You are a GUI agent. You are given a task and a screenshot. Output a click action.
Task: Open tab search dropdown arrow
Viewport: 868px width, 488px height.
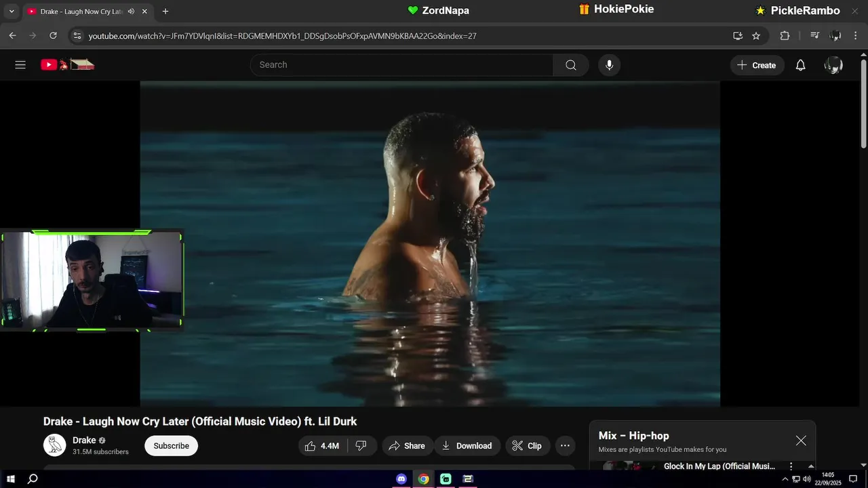point(12,12)
